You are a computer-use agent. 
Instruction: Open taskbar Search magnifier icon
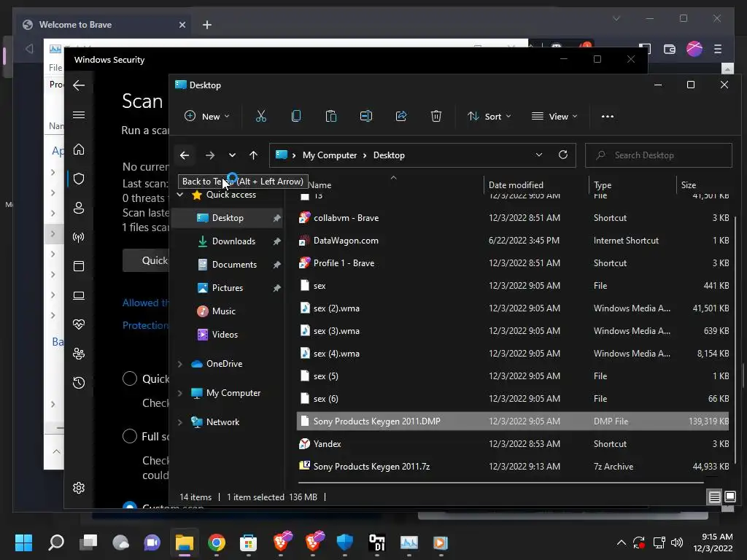tap(56, 542)
